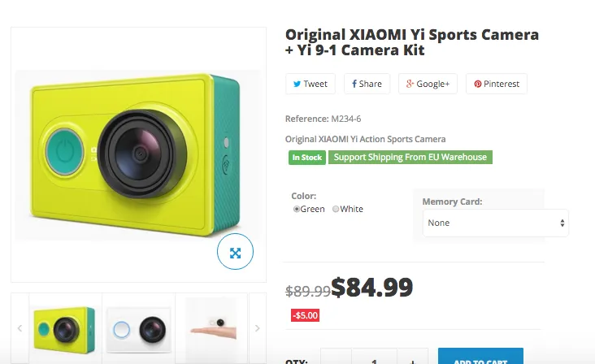
Task: Share product on Facebook
Action: click(367, 84)
